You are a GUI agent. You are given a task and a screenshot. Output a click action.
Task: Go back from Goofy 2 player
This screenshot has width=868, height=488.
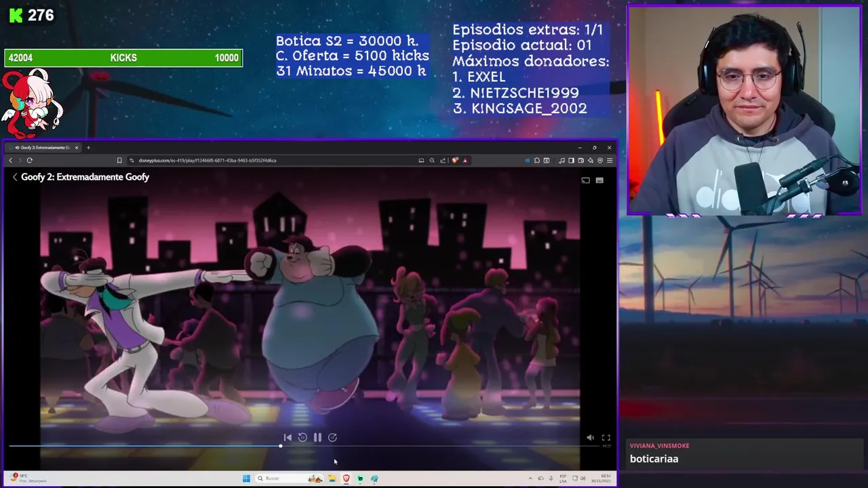tap(15, 177)
